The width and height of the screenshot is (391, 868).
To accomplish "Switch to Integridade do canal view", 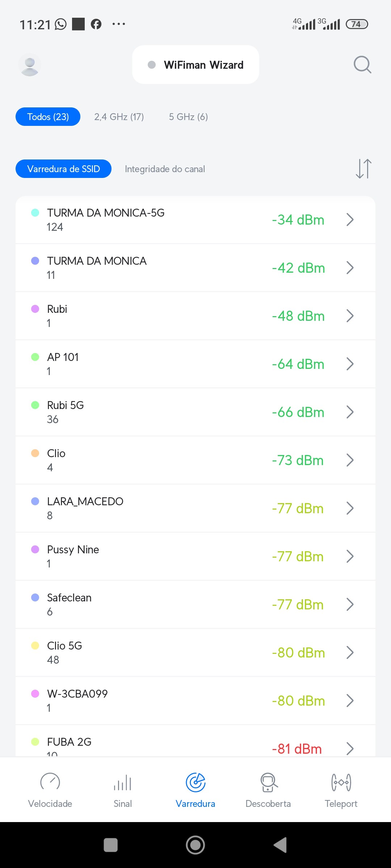I will point(165,169).
